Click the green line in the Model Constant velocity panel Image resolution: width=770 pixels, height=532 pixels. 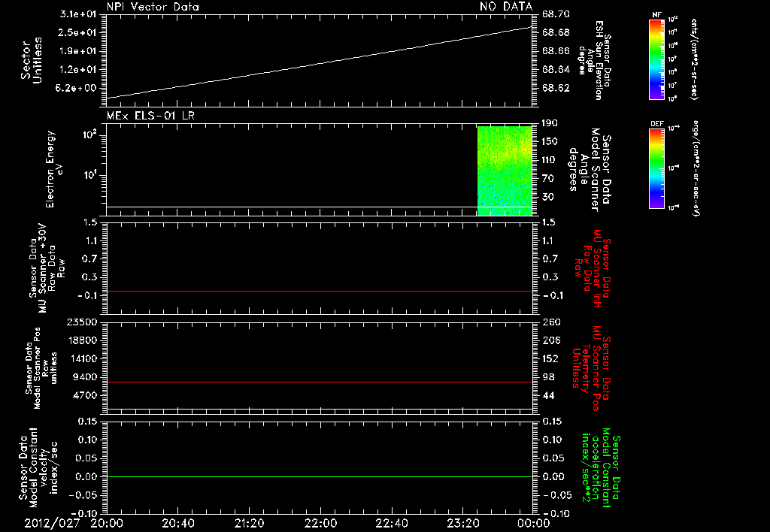[319, 476]
